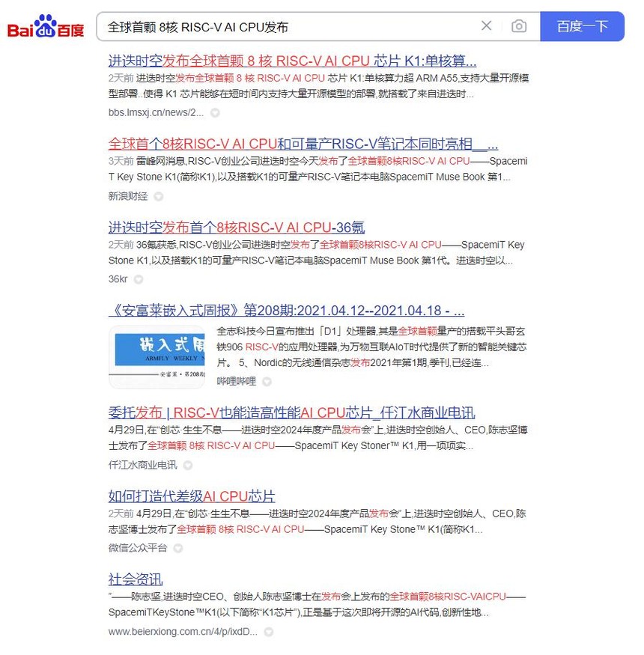Viewport: 644px width, 655px height.
Task: Click the Baidu logo
Action: coord(46,26)
